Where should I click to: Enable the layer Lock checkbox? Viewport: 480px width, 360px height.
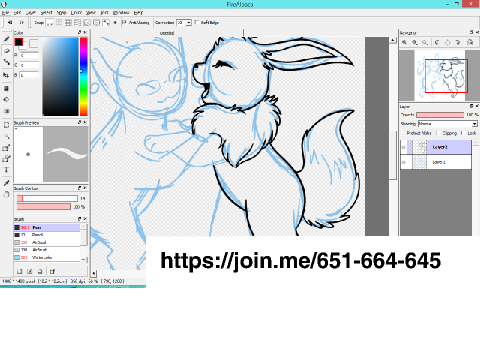[464, 133]
